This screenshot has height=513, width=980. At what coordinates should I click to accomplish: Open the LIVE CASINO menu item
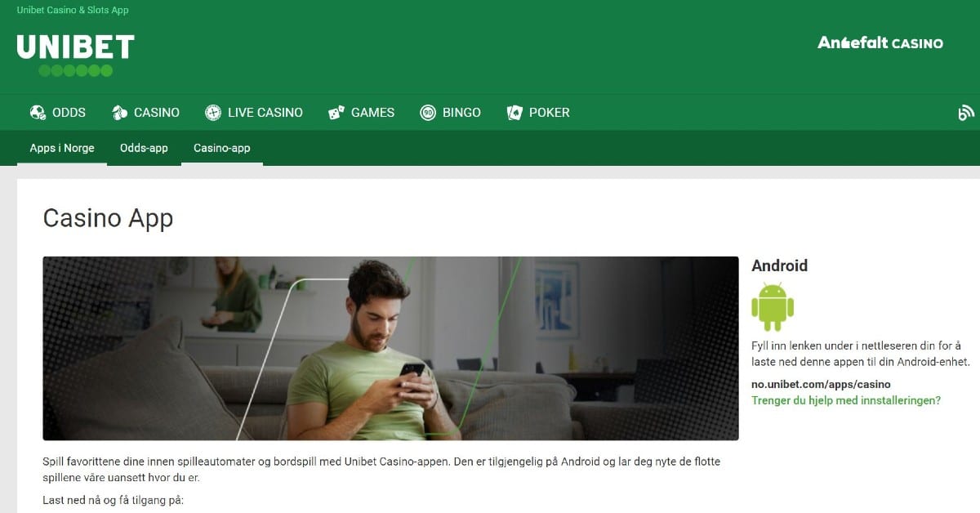click(265, 113)
